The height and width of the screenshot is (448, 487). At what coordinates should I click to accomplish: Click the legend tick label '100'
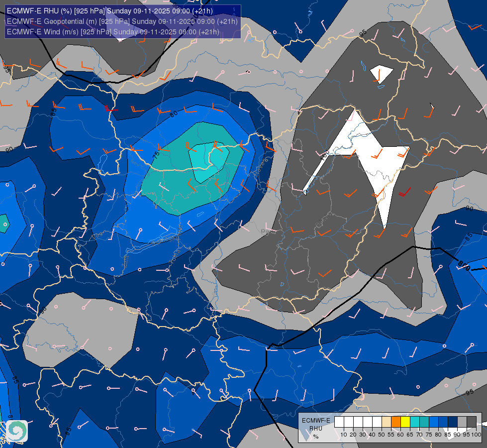click(x=476, y=435)
